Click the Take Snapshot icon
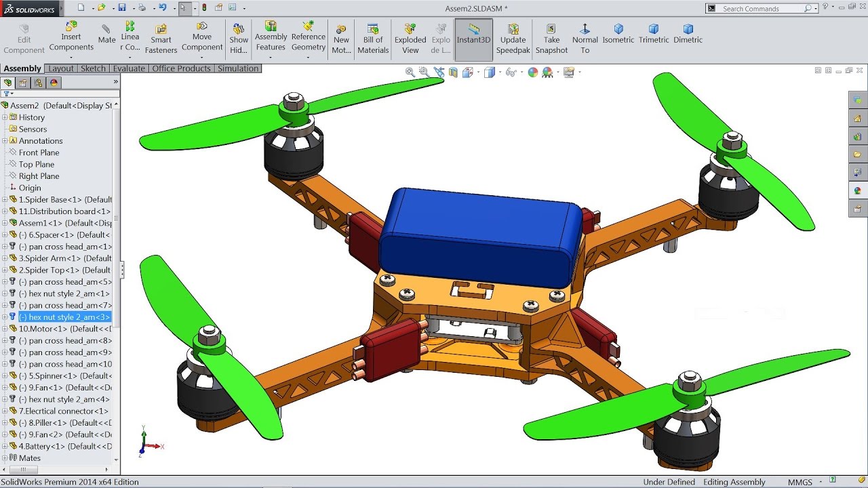868x488 pixels. coord(551,39)
